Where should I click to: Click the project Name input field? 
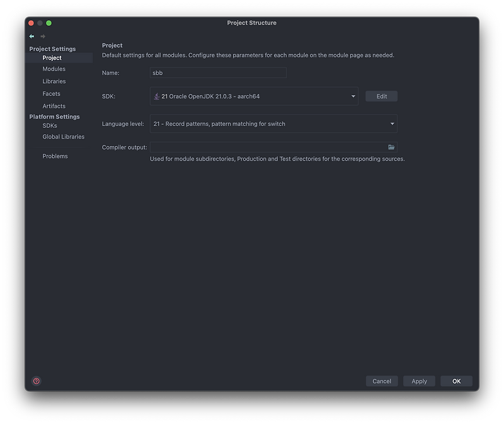217,72
